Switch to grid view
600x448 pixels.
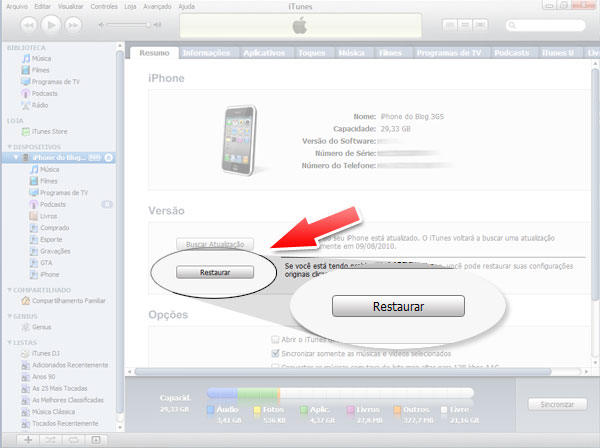coord(465,25)
